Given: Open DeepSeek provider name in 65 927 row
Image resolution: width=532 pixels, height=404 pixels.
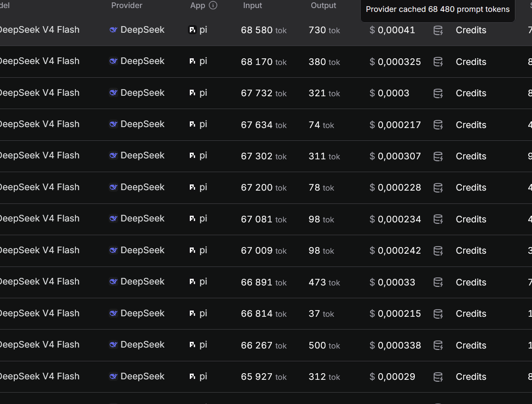Looking at the screenshot, I should tap(142, 376).
